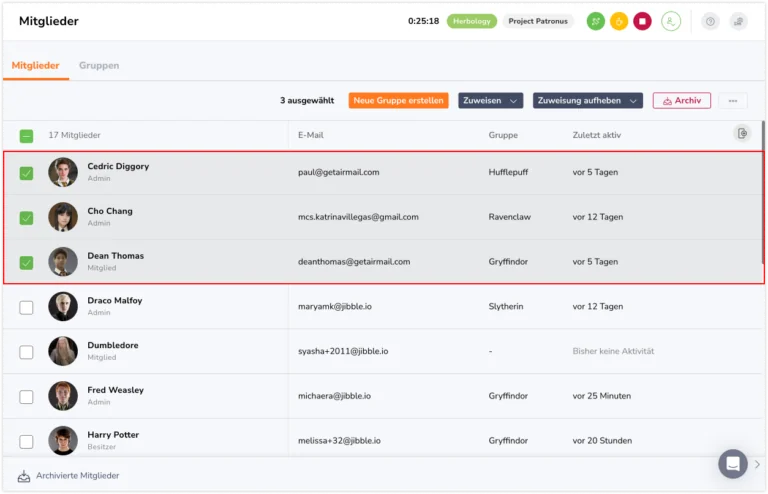Click the vertical scrollbar of the member list
Image resolution: width=768 pixels, height=494 pixels.
(x=763, y=191)
